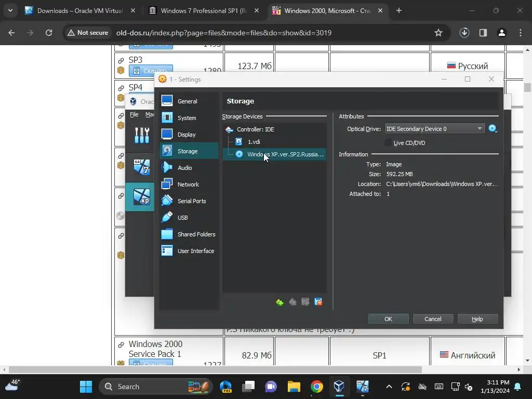Open the File menu in VirtualBox Manager
532x399 pixels.
(x=134, y=114)
